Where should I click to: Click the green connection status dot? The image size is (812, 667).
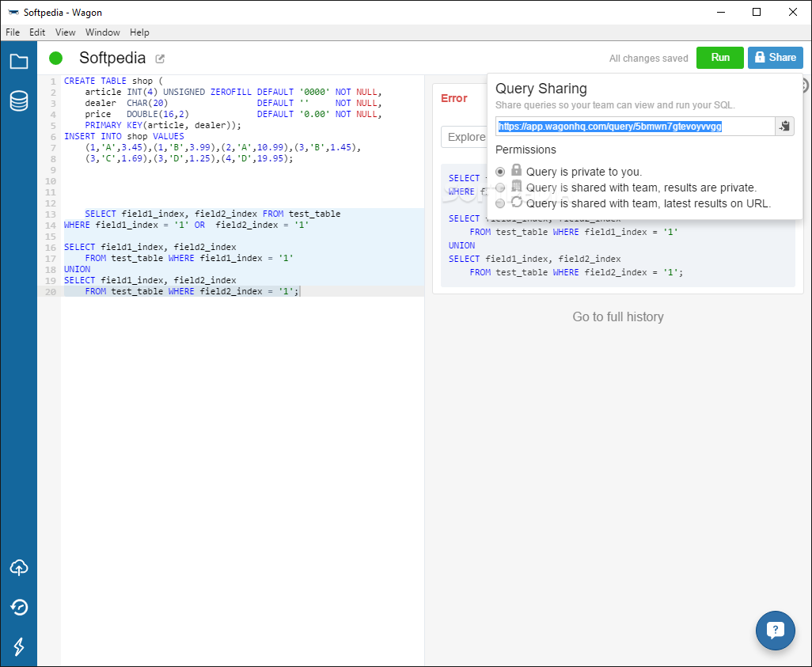click(56, 58)
